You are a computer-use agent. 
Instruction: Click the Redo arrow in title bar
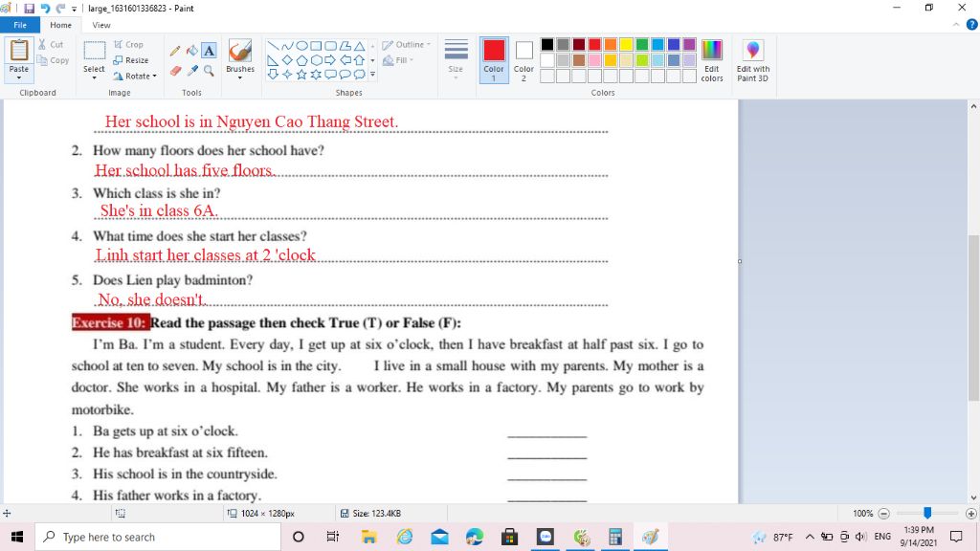click(60, 8)
